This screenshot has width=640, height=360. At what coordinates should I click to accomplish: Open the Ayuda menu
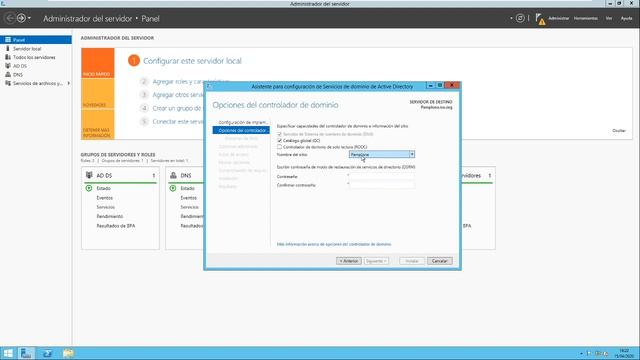[x=626, y=18]
